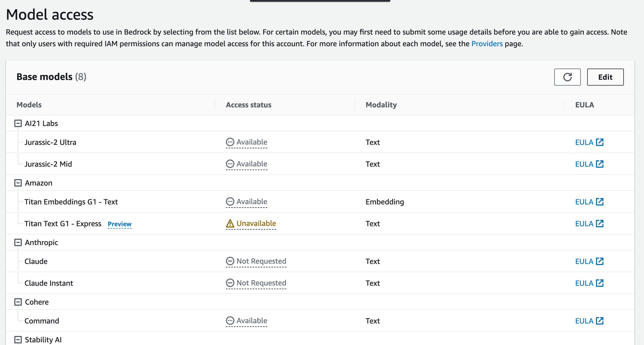Refresh the base models list
Viewport: 644px width, 345px height.
click(x=567, y=77)
